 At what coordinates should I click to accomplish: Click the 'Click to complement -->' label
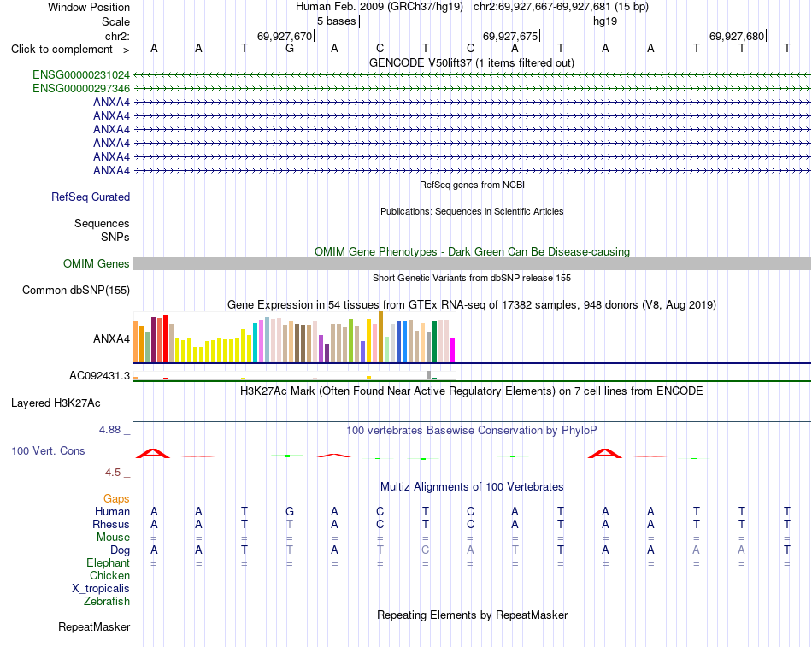tap(70, 50)
